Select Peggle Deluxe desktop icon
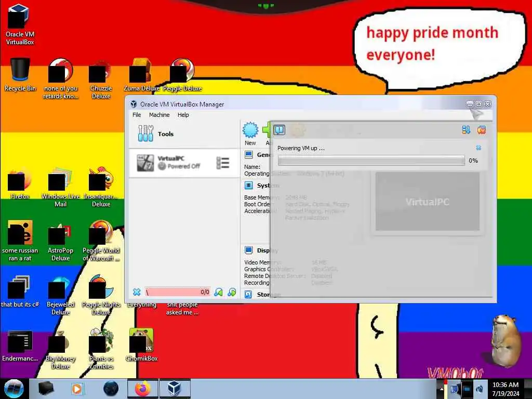 pos(182,75)
